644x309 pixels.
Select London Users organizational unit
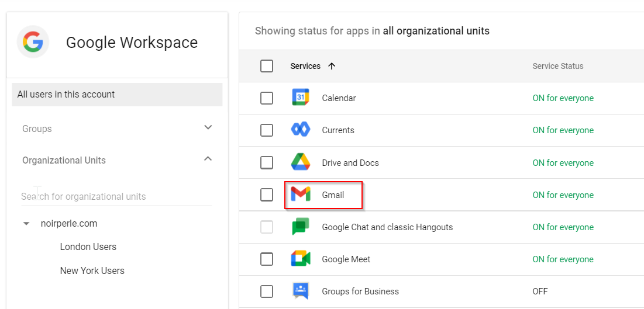88,247
